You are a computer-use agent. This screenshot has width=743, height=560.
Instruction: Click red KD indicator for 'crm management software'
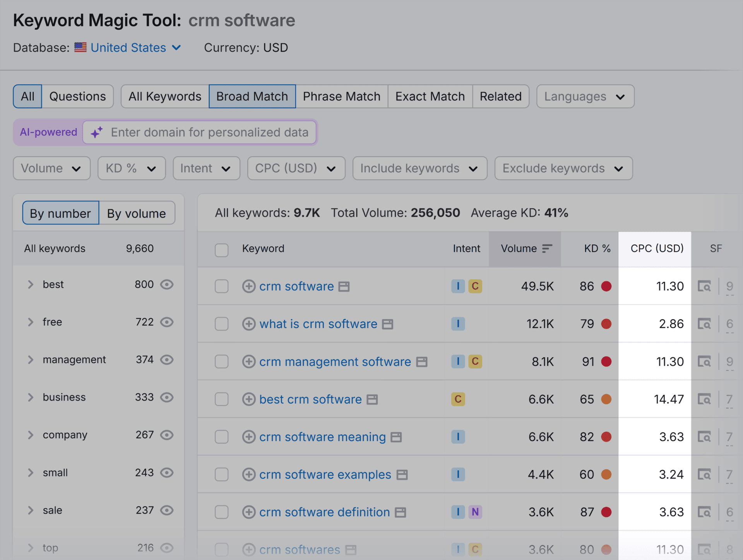606,361
